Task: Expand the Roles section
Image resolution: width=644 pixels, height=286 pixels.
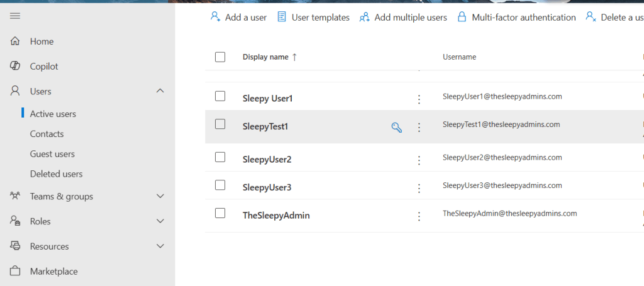Action: click(x=160, y=221)
